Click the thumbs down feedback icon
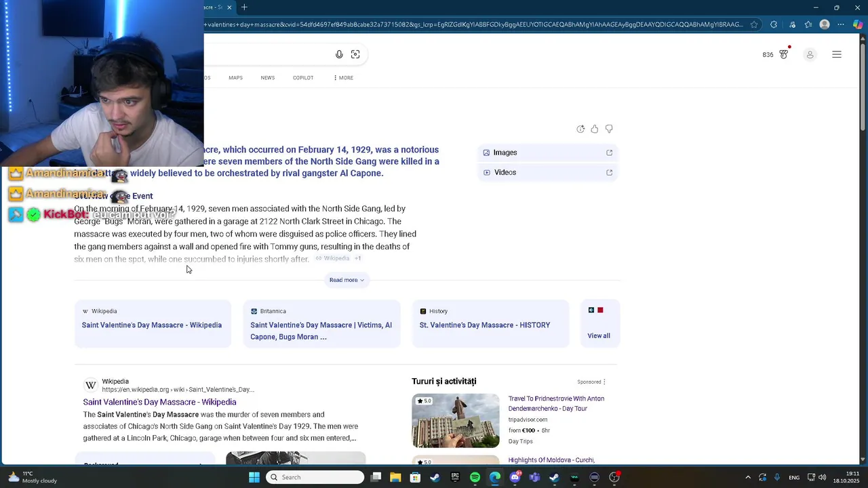 tap(609, 129)
